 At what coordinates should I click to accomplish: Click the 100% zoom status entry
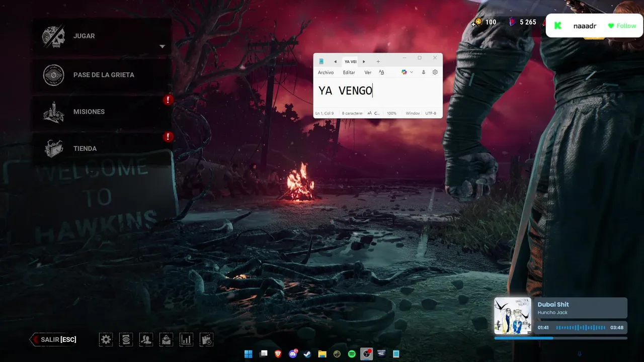[391, 114]
